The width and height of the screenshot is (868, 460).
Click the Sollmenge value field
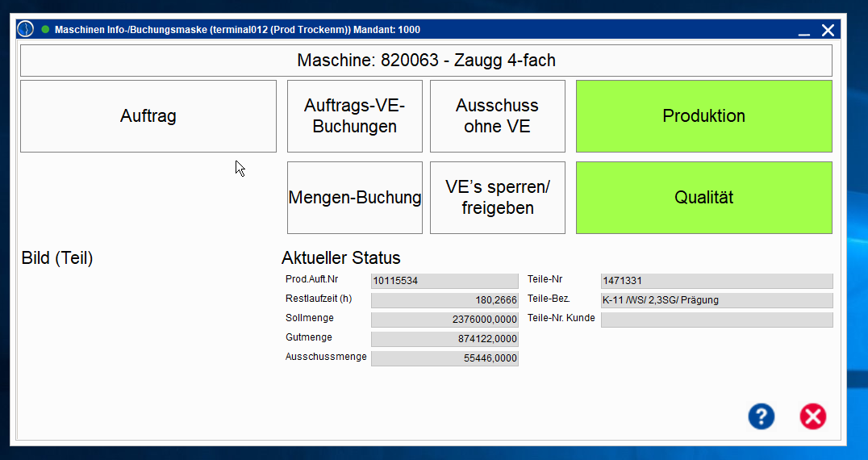click(x=444, y=320)
